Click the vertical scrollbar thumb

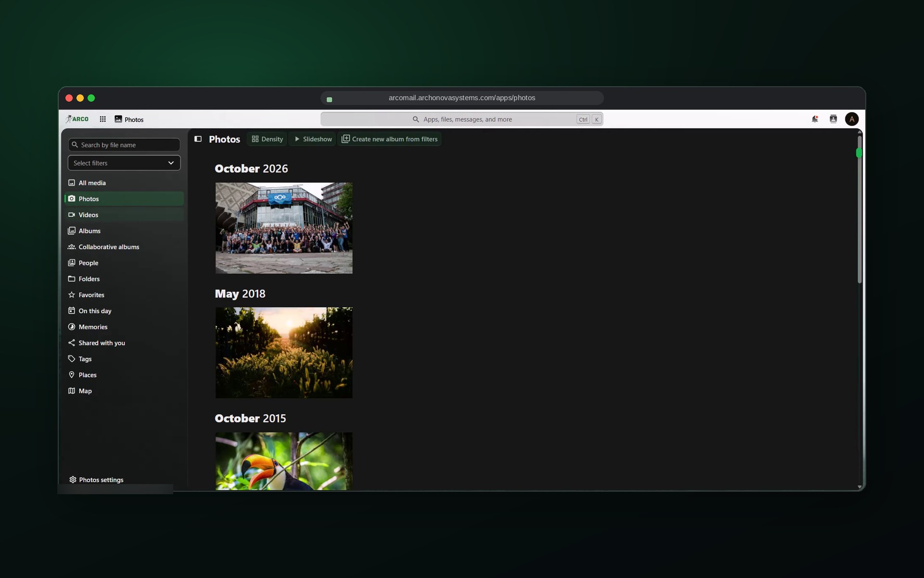click(x=860, y=210)
